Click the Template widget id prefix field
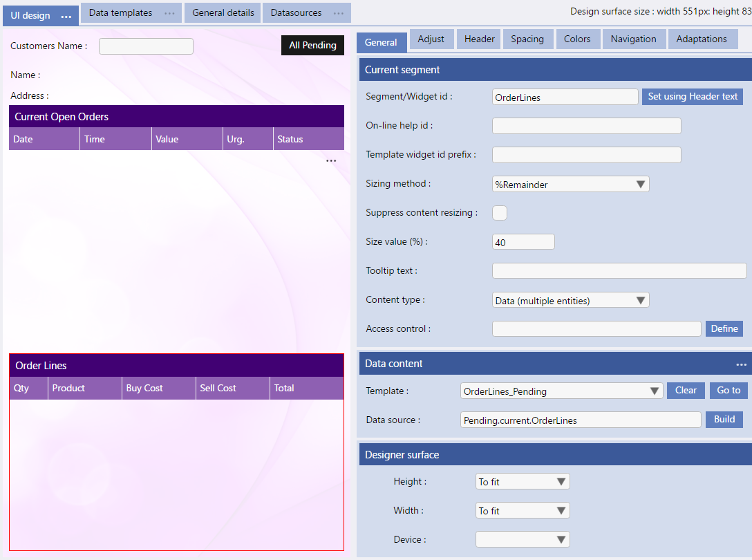The height and width of the screenshot is (560, 752). pos(587,155)
